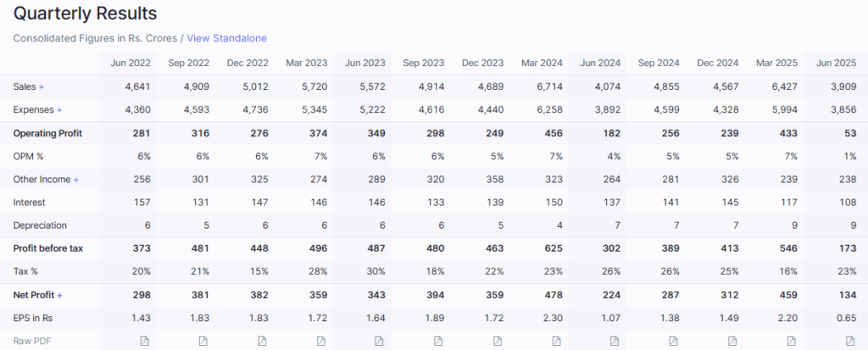
Task: Select the Sep 2023 column header
Action: click(424, 63)
